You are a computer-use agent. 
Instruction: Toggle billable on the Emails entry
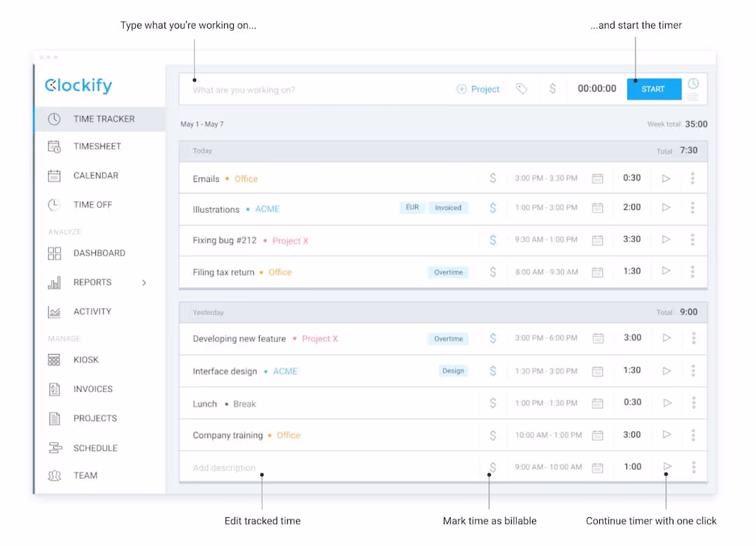(x=493, y=178)
